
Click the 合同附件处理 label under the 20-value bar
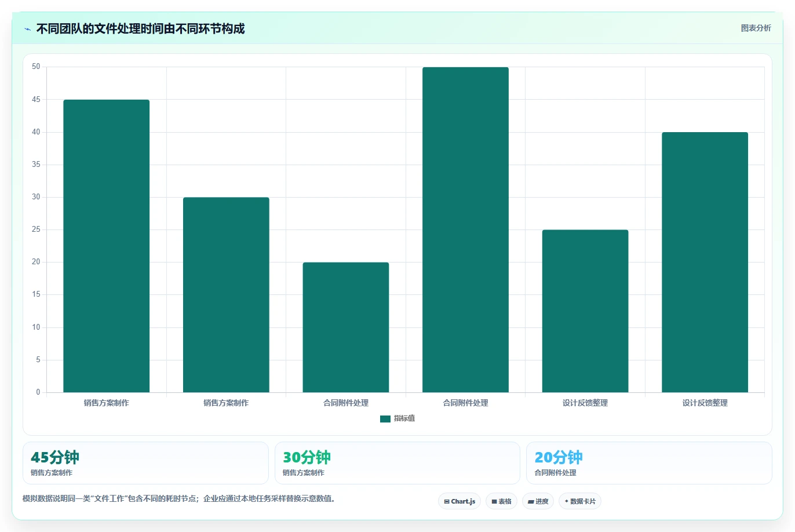[x=346, y=403]
